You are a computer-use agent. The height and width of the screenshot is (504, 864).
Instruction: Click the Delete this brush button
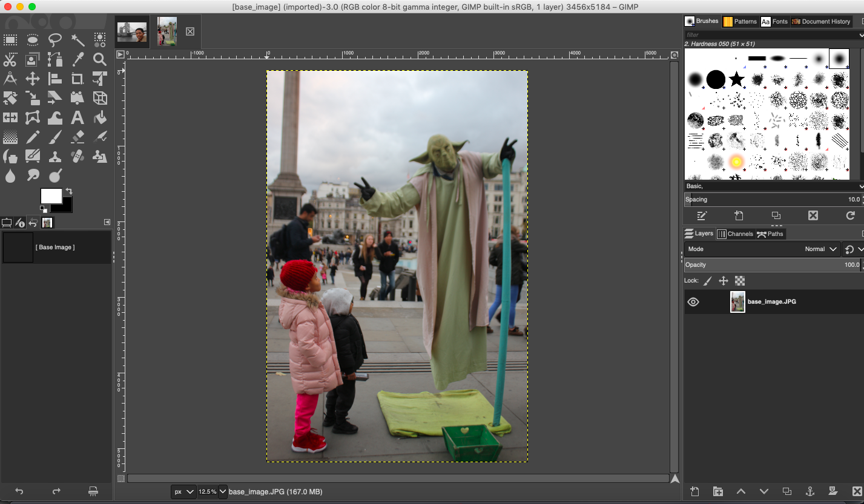click(x=813, y=215)
